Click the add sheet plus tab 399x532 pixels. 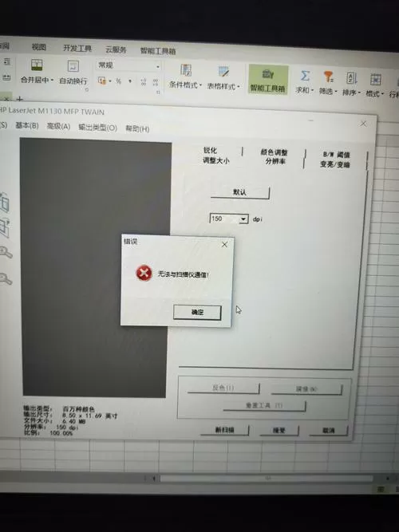(x=20, y=100)
